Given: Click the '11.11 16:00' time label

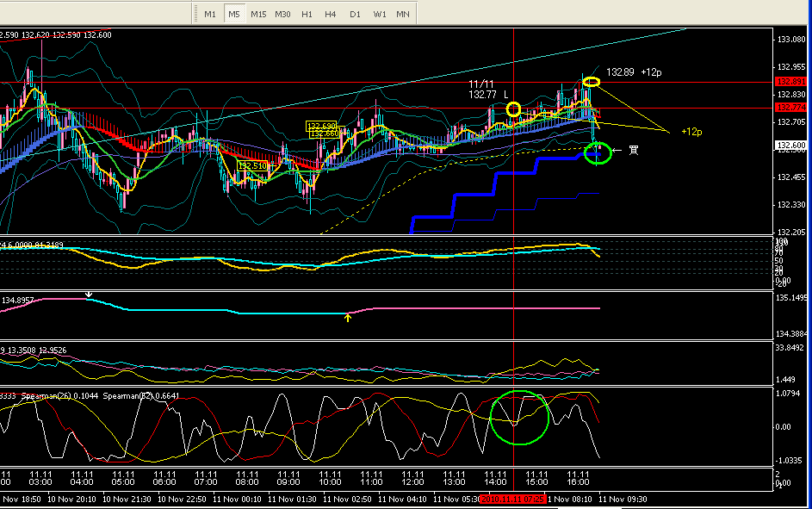Looking at the screenshot, I should pyautogui.click(x=578, y=478).
